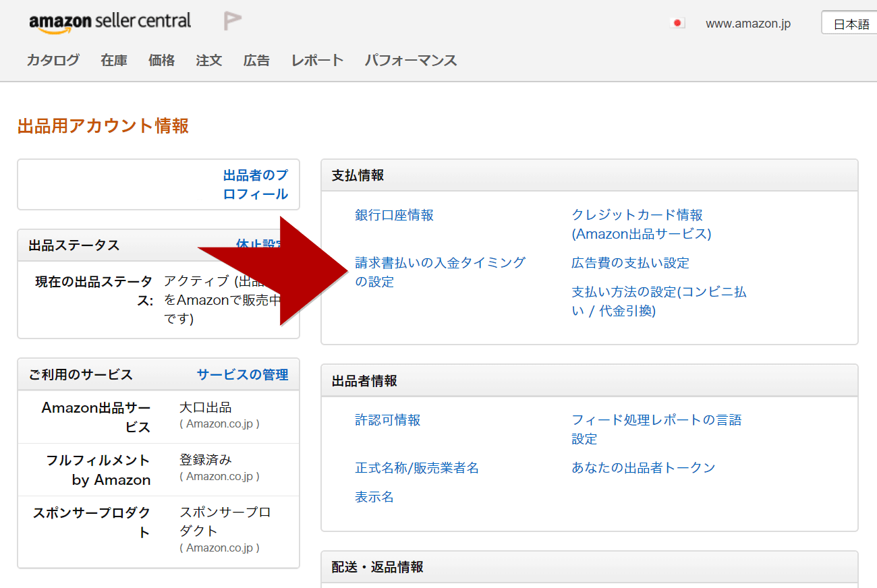Image resolution: width=877 pixels, height=588 pixels.
Task: Click the Amazon Seller Central logo
Action: 110,22
